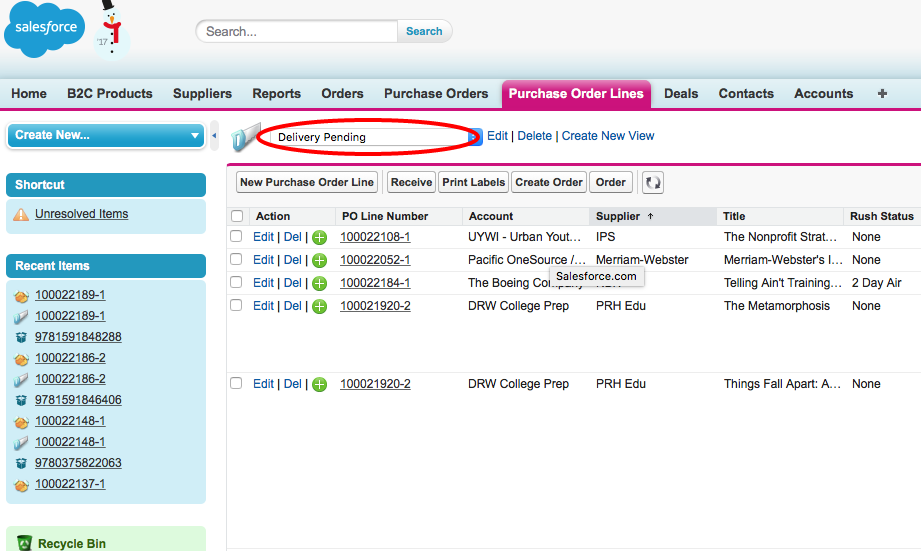Open the Delivery Pending view dropdown
921x551 pixels.
376,137
